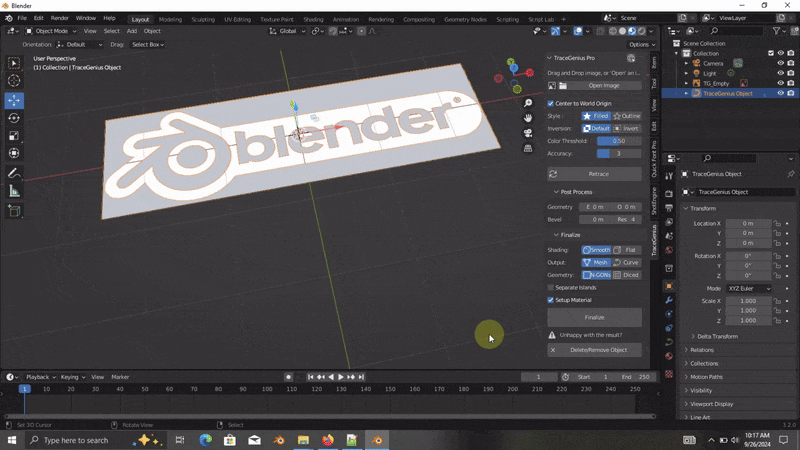This screenshot has height=450, width=800.
Task: Click the pan view hand icon
Action: coord(528,118)
